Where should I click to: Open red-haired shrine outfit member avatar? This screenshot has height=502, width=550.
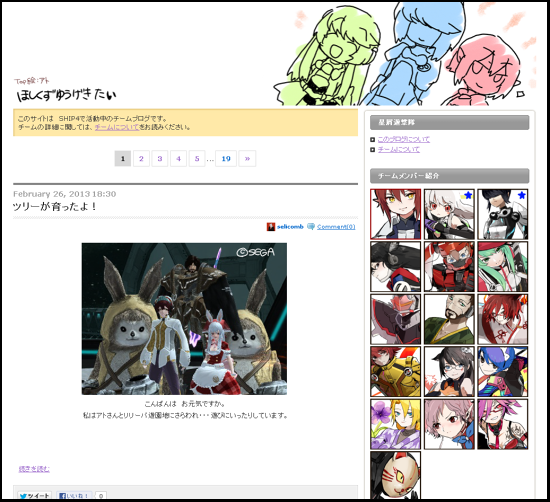(x=503, y=319)
